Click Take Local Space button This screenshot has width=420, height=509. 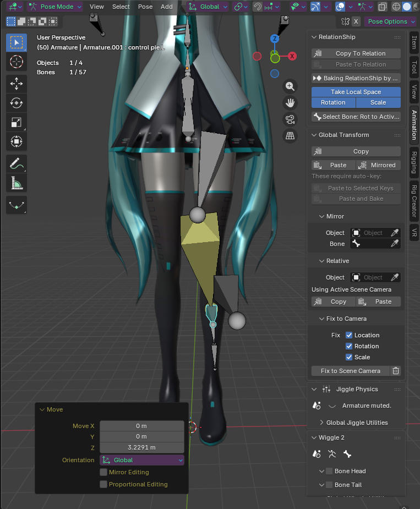(x=356, y=92)
